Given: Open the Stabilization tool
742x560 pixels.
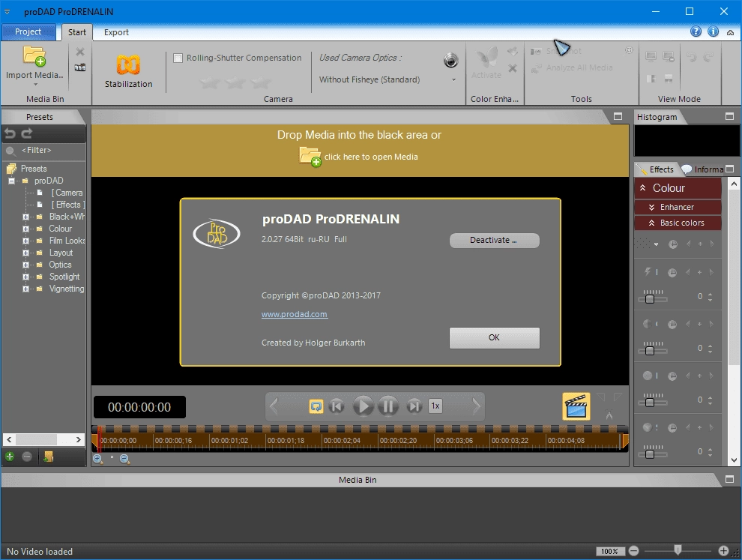Looking at the screenshot, I should (x=128, y=71).
